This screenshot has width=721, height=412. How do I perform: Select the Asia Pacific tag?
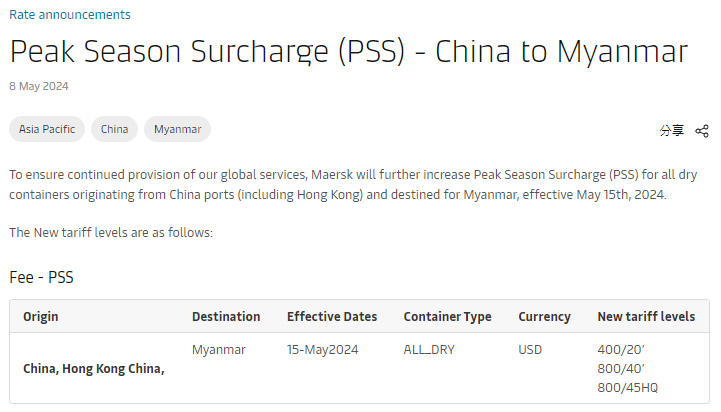pyautogui.click(x=47, y=129)
